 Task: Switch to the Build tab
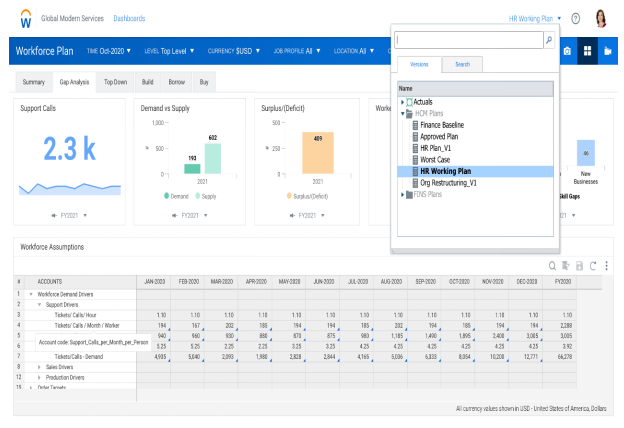148,82
